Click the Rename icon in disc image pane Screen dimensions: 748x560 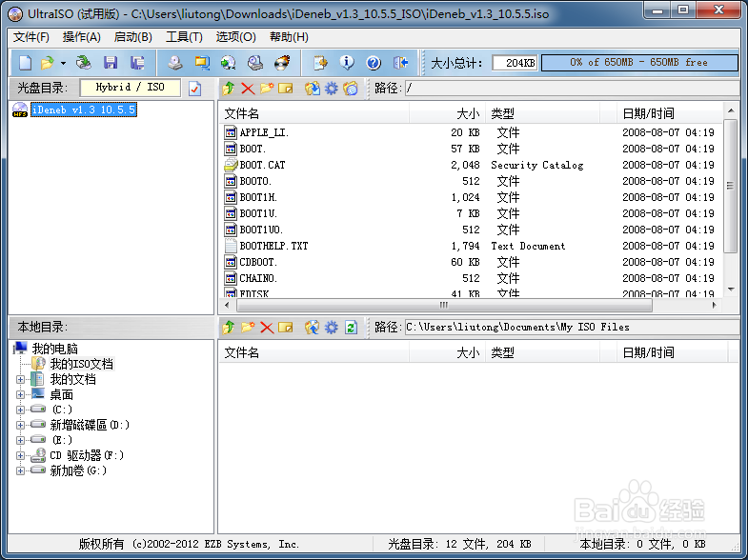(x=285, y=89)
